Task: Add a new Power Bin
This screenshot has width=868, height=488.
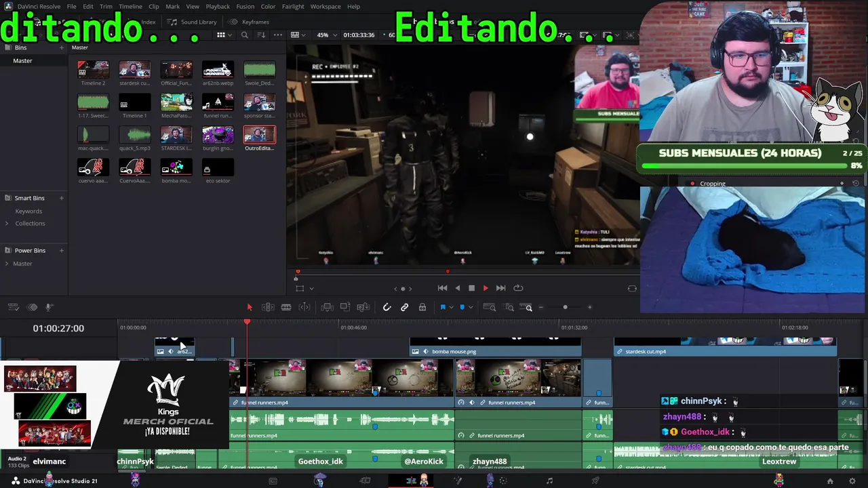Action: point(61,250)
